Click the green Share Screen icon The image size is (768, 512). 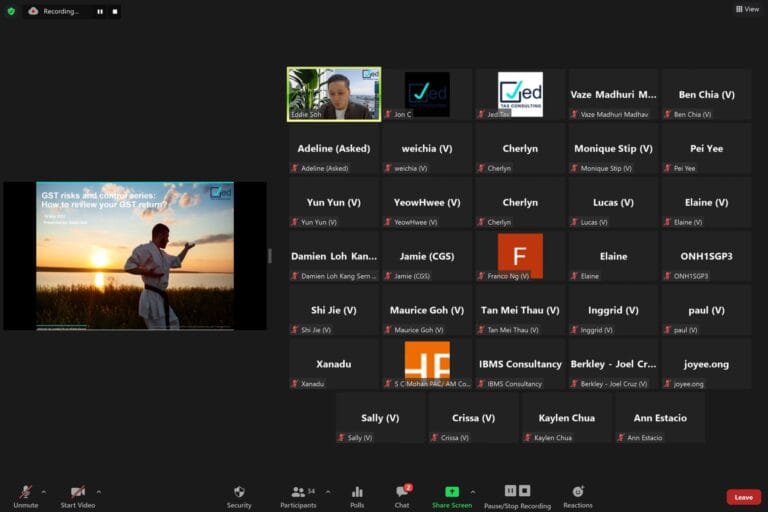tap(452, 492)
